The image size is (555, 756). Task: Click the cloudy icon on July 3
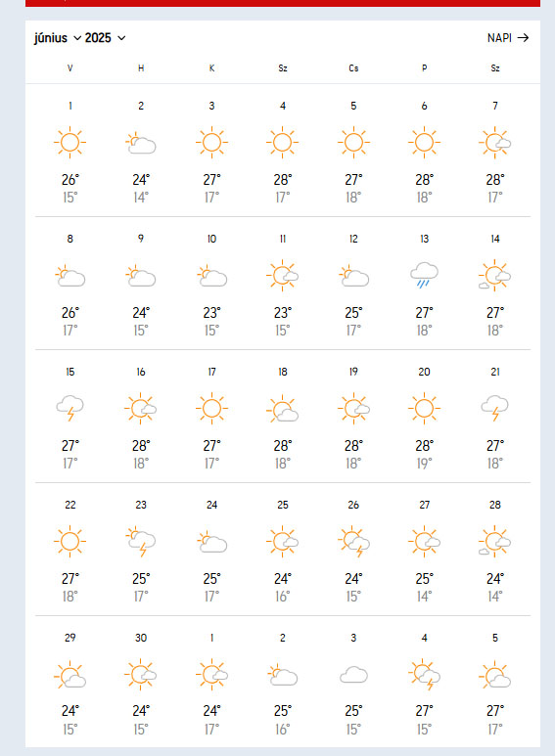coord(353,675)
